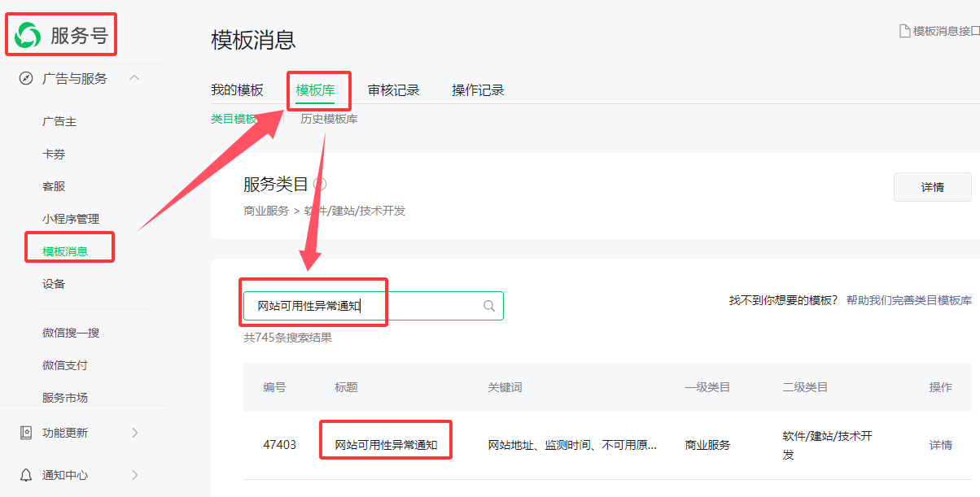Select 模板消息 in the sidebar
The width and height of the screenshot is (980, 497).
tap(65, 251)
